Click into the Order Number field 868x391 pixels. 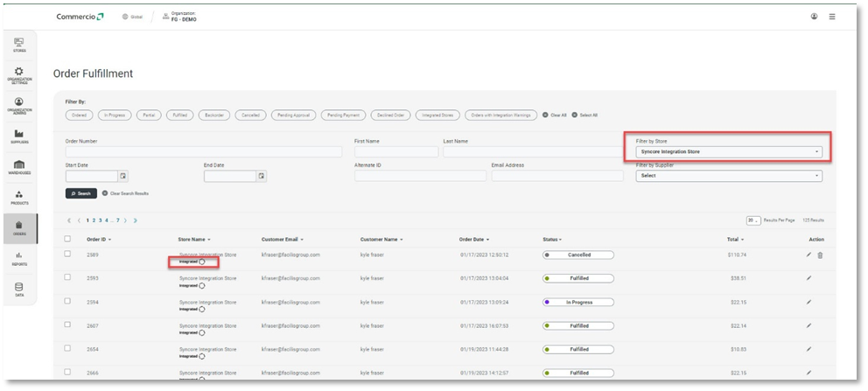pos(203,152)
